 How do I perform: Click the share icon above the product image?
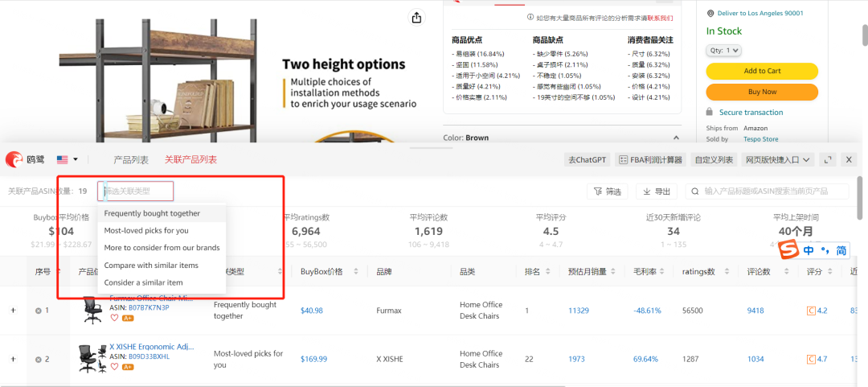416,18
